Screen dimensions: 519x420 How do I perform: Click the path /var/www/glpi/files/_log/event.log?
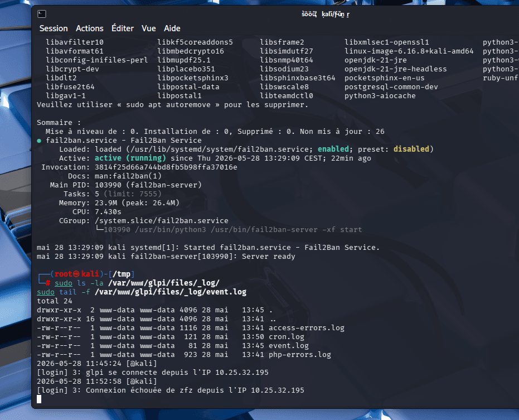pos(171,292)
